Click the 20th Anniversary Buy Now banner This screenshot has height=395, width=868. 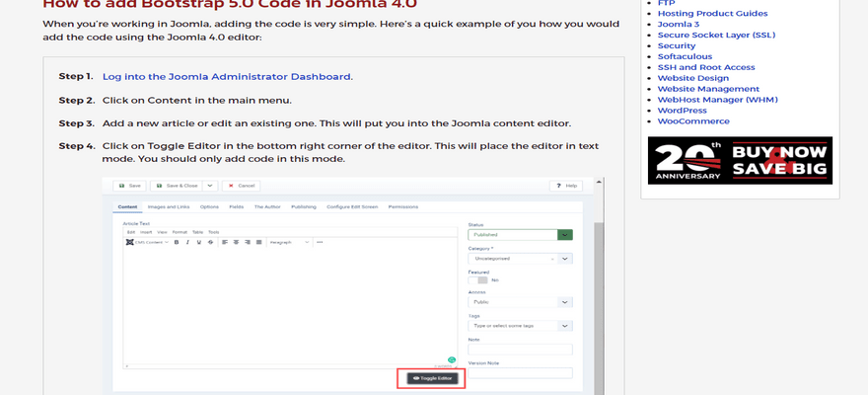tap(740, 160)
